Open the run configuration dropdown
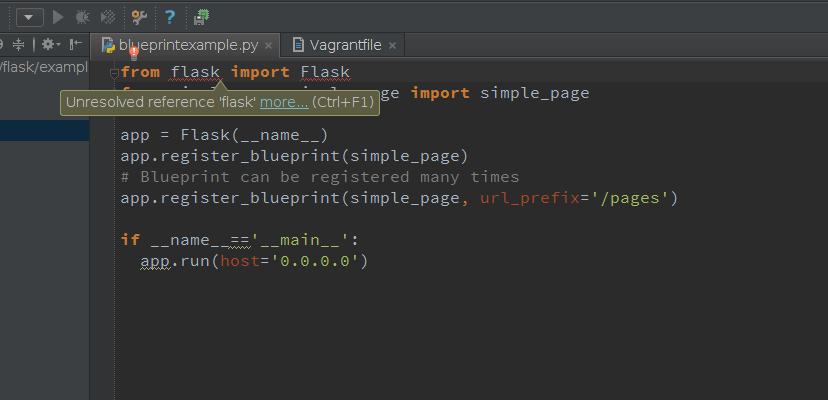This screenshot has height=400, width=828. coord(30,17)
